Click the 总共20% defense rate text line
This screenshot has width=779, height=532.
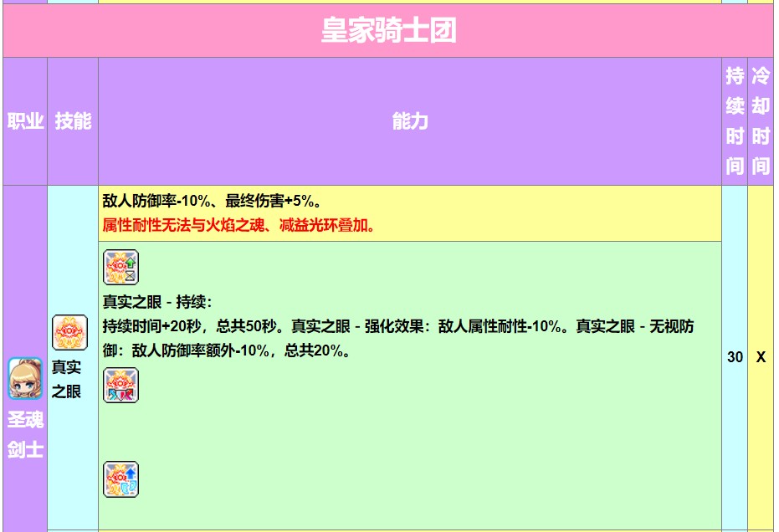[226, 350]
